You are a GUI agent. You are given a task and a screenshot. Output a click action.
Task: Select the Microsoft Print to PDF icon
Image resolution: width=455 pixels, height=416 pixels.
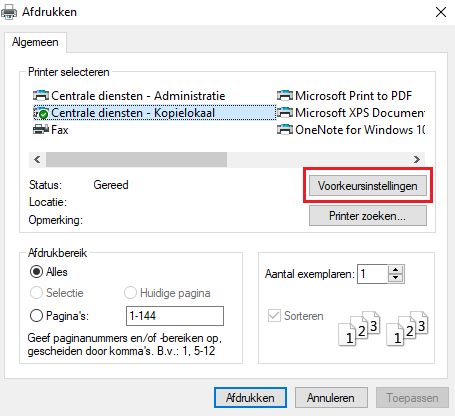285,96
